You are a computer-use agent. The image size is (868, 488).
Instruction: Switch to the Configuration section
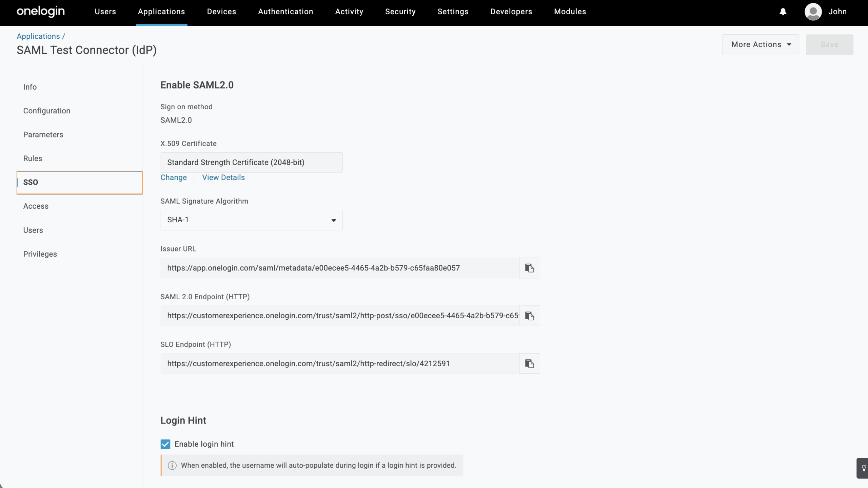click(47, 111)
